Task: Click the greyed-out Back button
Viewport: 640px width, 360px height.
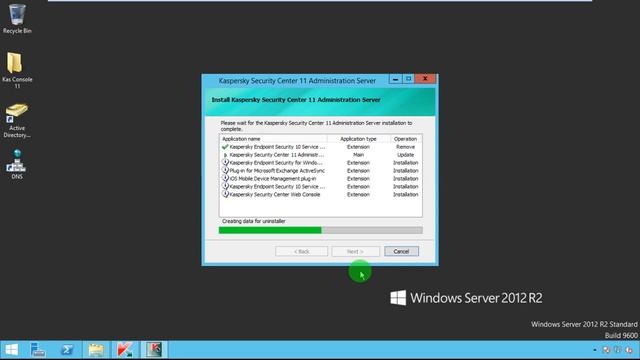Action: (x=302, y=251)
